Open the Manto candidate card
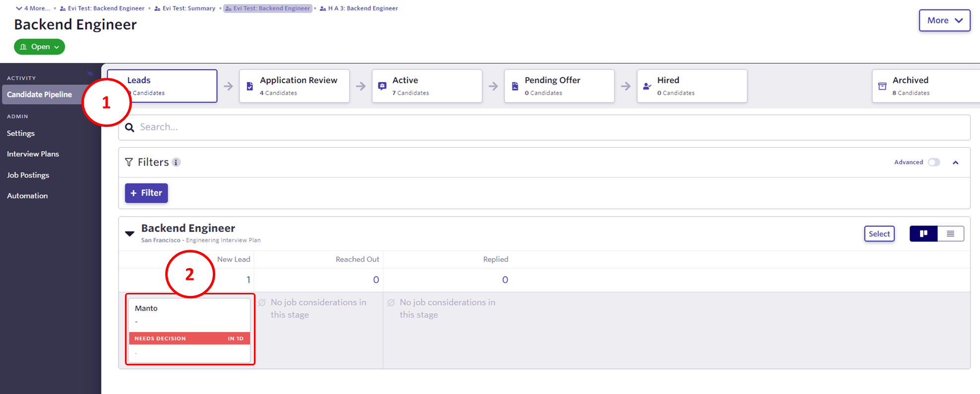Viewport: 980px width, 394px height. coord(189,317)
